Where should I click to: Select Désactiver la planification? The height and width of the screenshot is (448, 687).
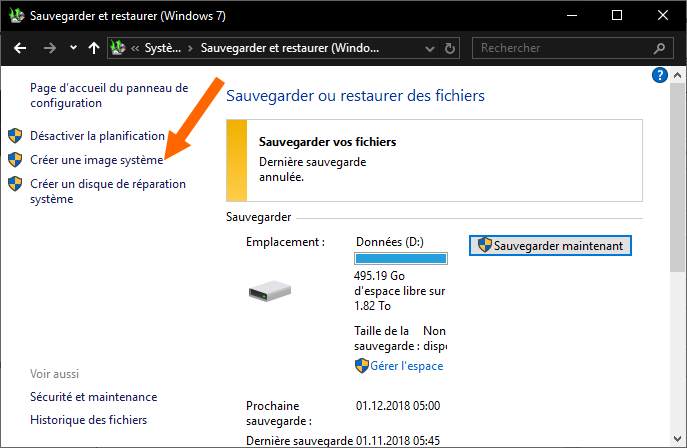97,136
